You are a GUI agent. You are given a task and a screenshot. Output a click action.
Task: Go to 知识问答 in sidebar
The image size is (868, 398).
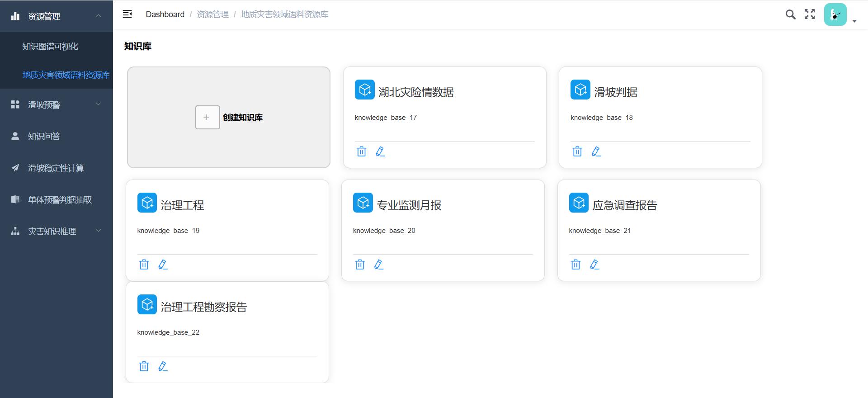[x=44, y=136]
